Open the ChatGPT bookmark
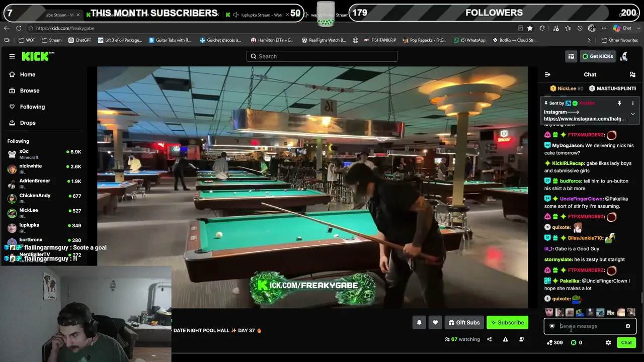This screenshot has width=644, height=362. (79, 40)
